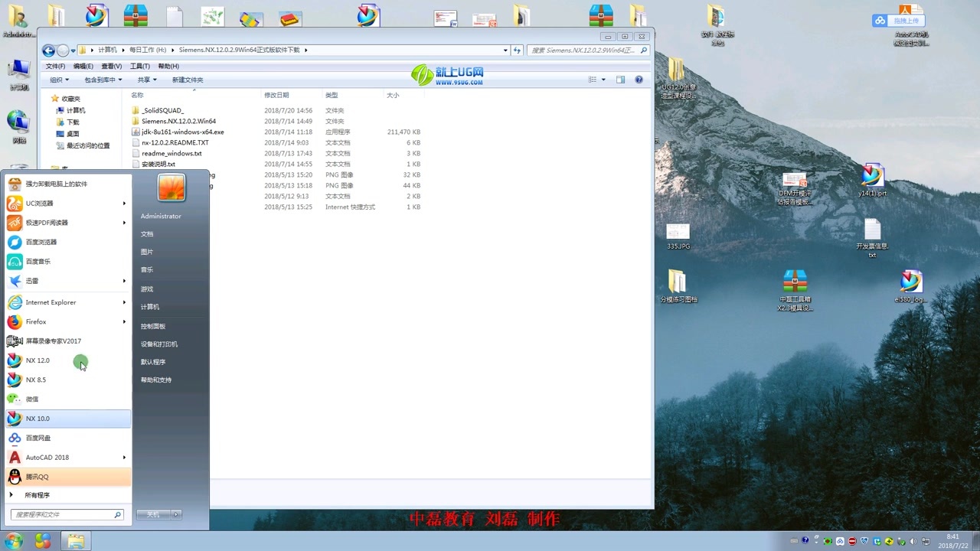Select 计算机 in the favorites sidebar

(70, 110)
